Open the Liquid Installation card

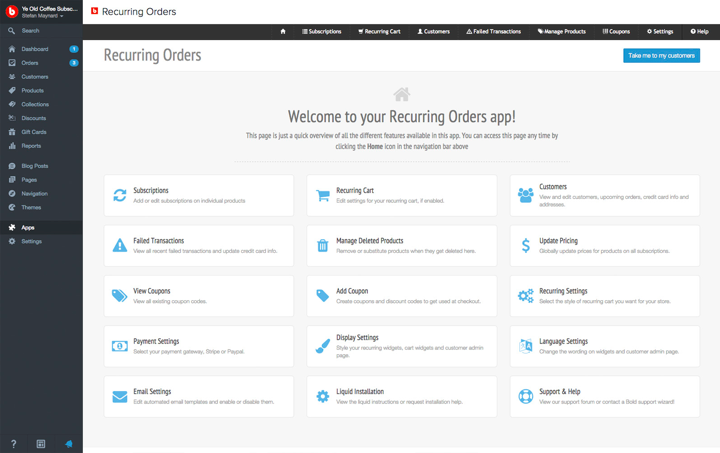401,396
